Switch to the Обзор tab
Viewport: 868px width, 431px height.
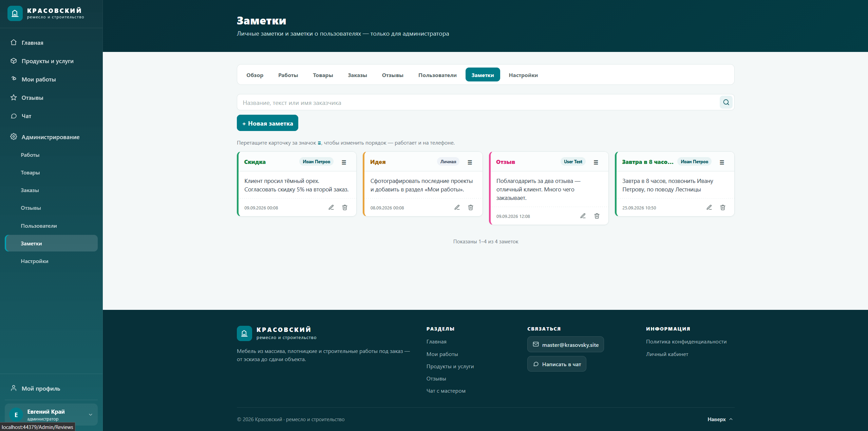(x=255, y=75)
